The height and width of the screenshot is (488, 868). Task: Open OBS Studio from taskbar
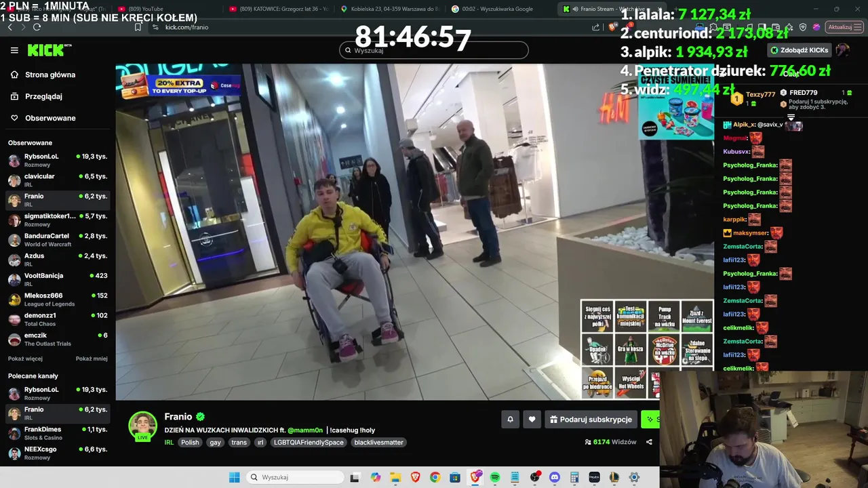pyautogui.click(x=535, y=477)
